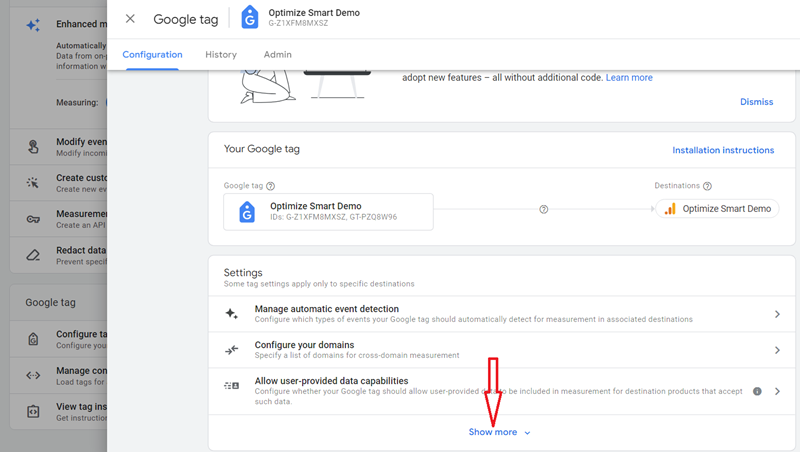800x452 pixels.
Task: Click the tag icon in Optimize Smart Demo card
Action: pos(247,211)
